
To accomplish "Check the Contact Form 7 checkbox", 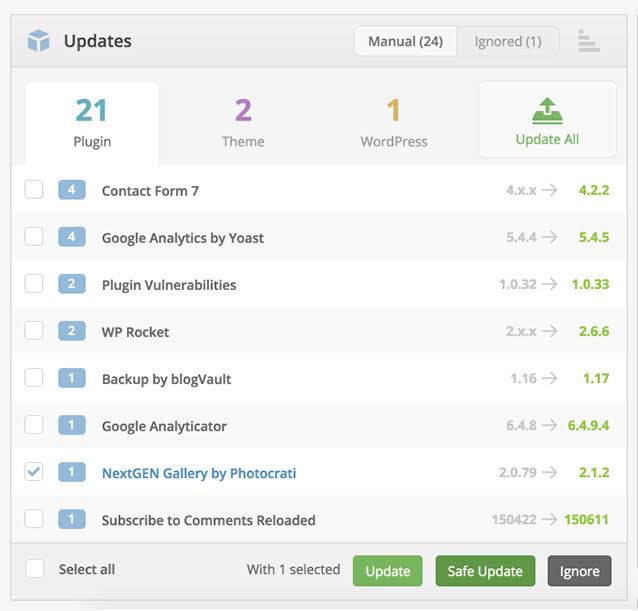I will click(34, 189).
